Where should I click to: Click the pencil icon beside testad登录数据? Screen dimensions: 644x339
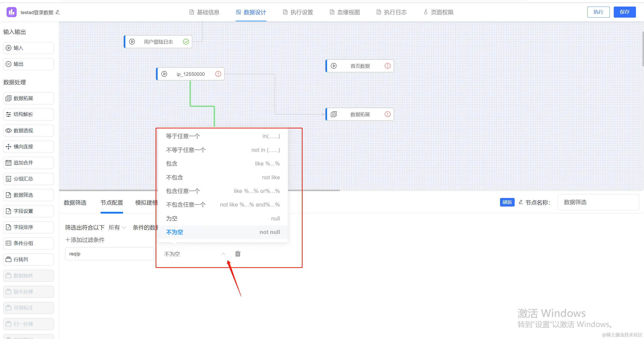58,12
